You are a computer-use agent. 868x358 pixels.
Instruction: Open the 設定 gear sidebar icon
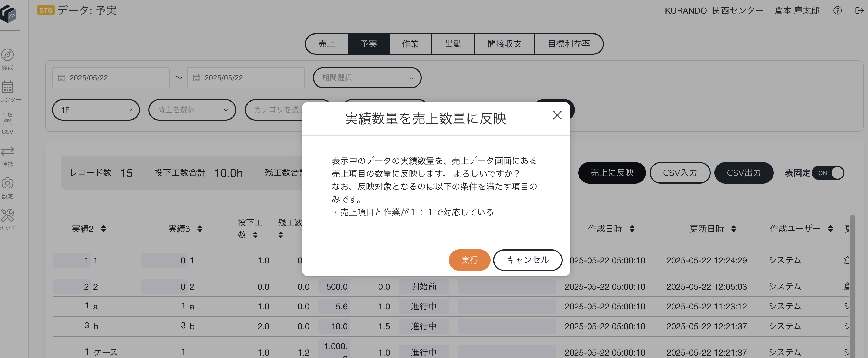tap(8, 183)
